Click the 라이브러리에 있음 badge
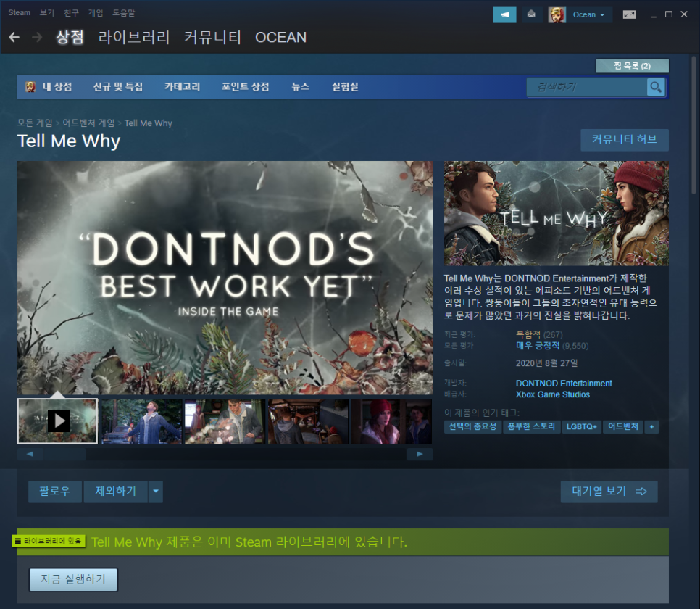This screenshot has height=609, width=700. point(49,541)
